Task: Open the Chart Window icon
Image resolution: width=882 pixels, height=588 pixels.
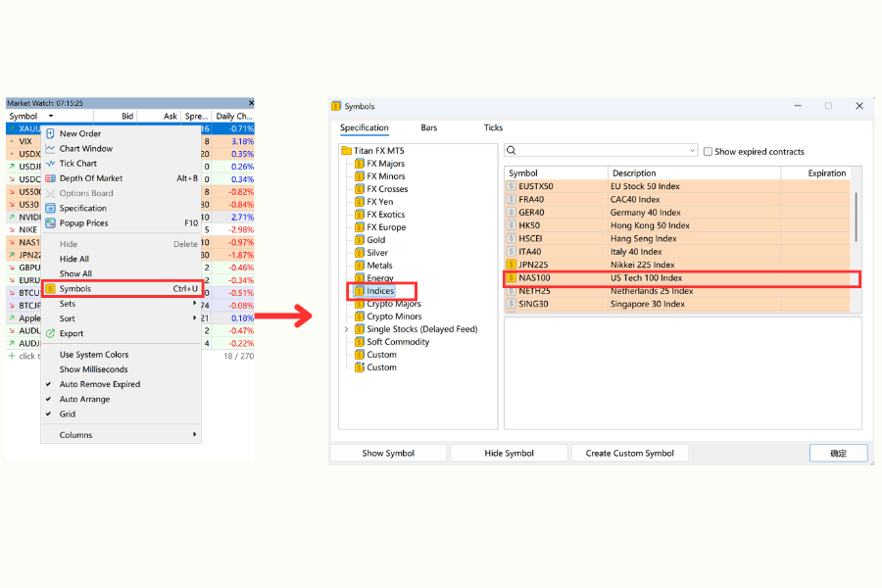Action: pos(50,149)
